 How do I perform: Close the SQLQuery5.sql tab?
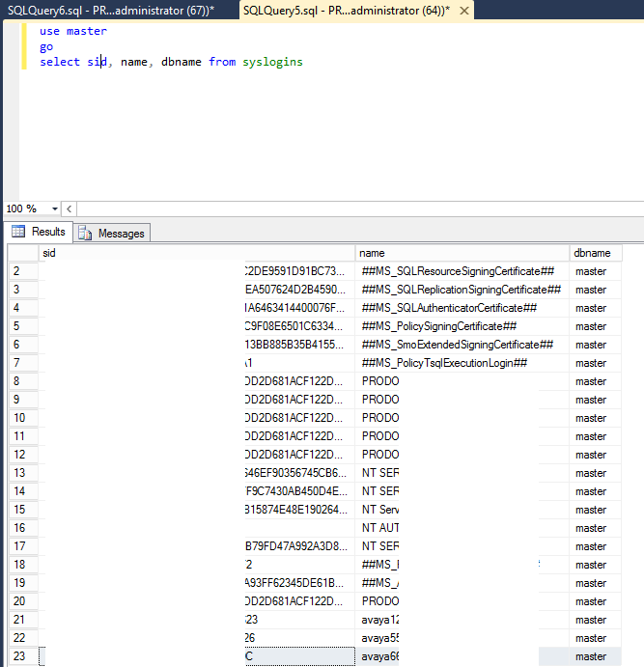464,11
